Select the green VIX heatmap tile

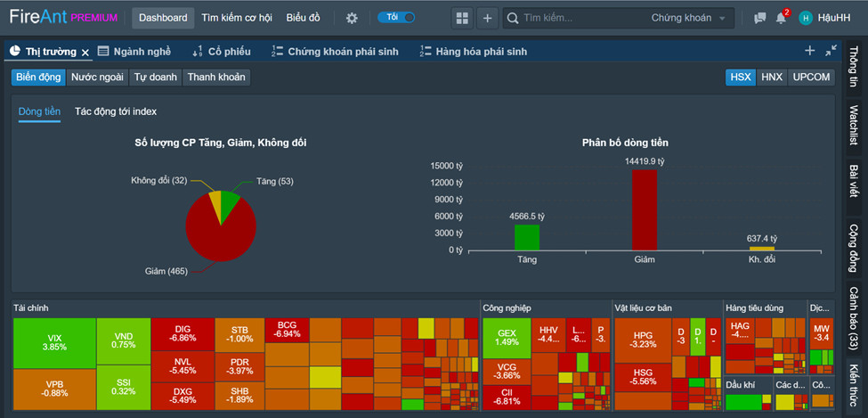[x=54, y=343]
